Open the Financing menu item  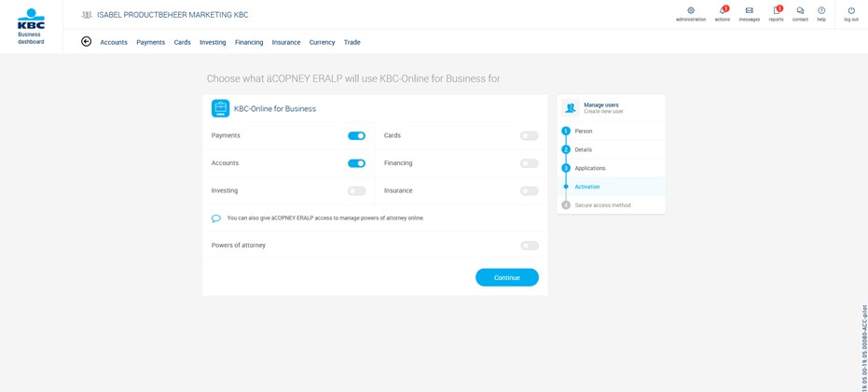point(249,42)
